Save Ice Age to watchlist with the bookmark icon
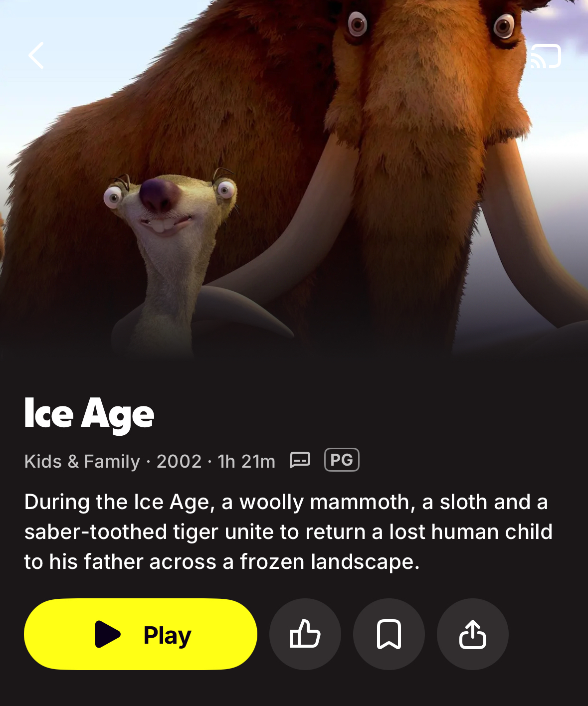The image size is (588, 706). tap(389, 634)
